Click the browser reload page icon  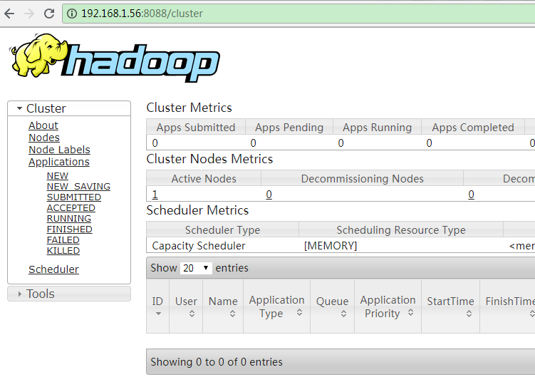[x=49, y=14]
